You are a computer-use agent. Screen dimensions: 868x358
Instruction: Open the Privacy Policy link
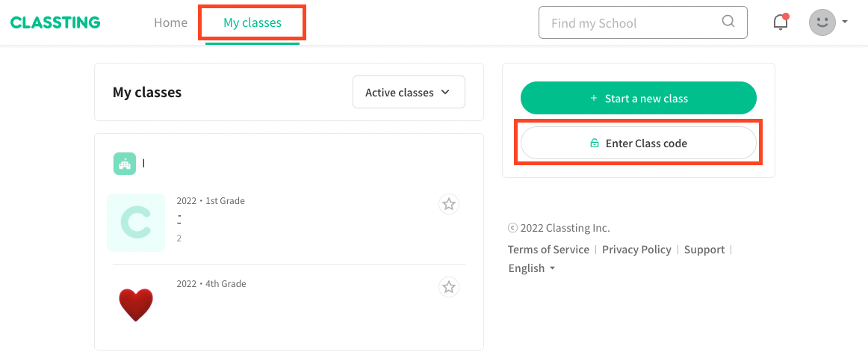636,250
